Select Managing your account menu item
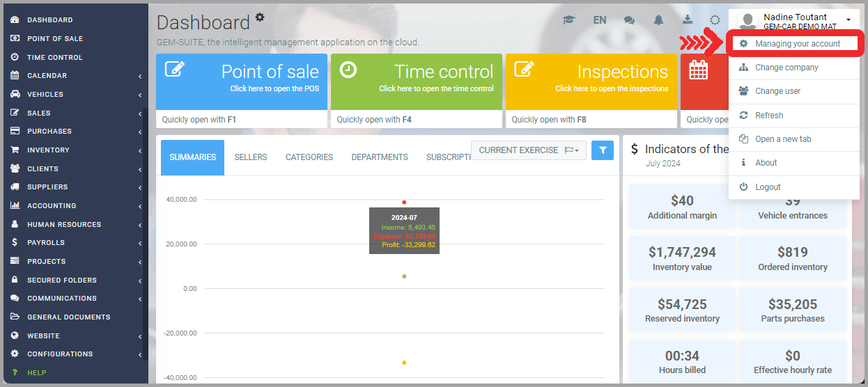868x387 pixels. [x=798, y=43]
